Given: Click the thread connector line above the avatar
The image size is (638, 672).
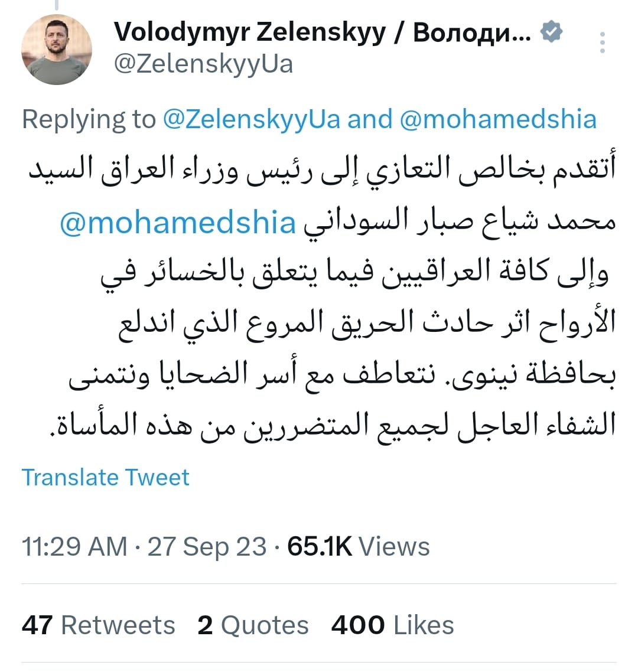Looking at the screenshot, I should [x=57, y=5].
